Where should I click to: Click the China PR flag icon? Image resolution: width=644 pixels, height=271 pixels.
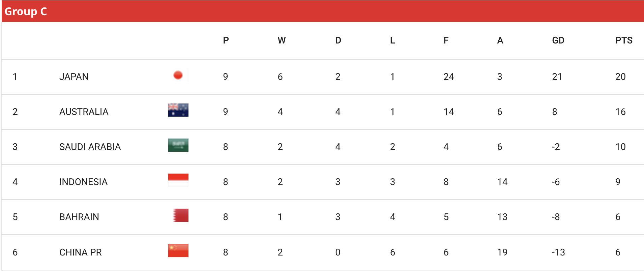coord(178,250)
